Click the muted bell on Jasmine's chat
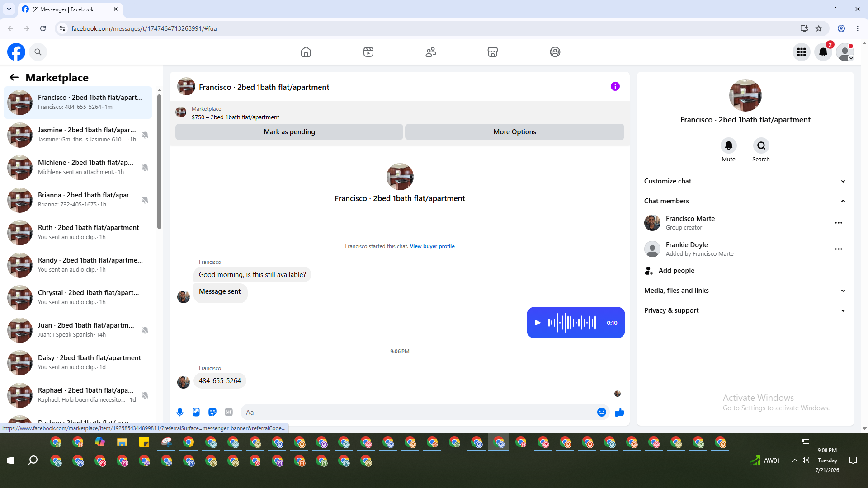868x488 pixels. tap(145, 135)
